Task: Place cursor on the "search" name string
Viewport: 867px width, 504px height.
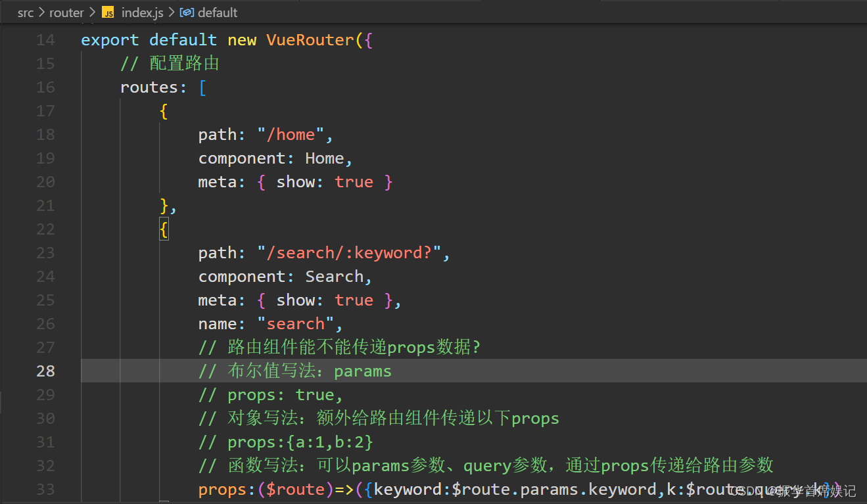Action: tap(296, 324)
